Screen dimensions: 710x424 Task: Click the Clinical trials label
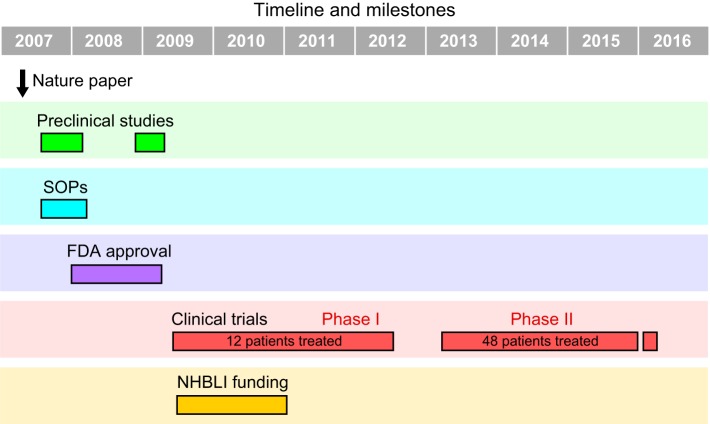[x=219, y=319]
